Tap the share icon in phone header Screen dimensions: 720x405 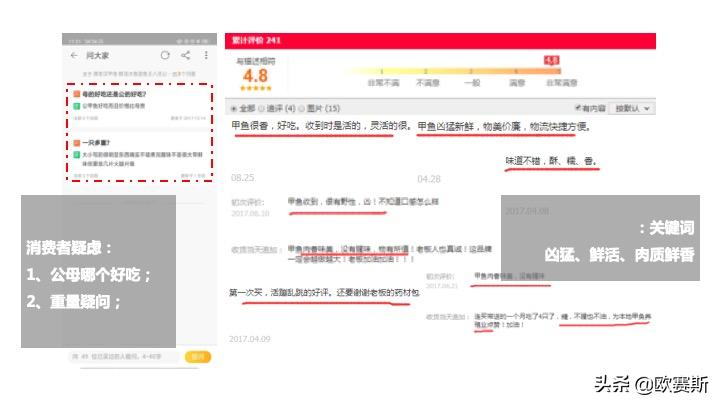coord(186,55)
